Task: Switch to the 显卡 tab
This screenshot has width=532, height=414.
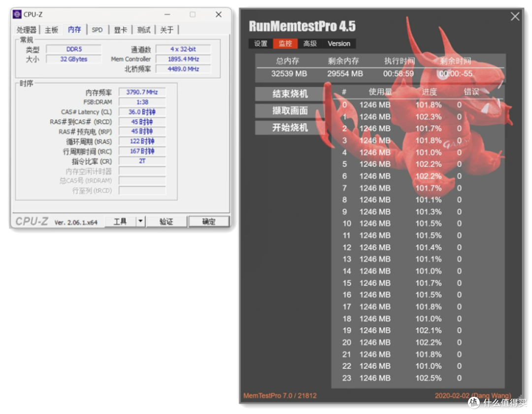Action: [121, 30]
